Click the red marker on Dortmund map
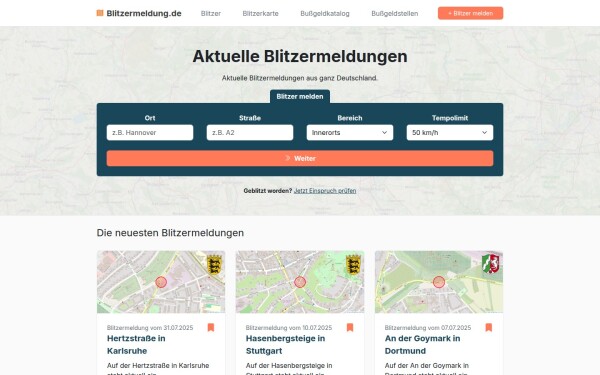Viewport: 600px width, 375px height. (x=439, y=282)
